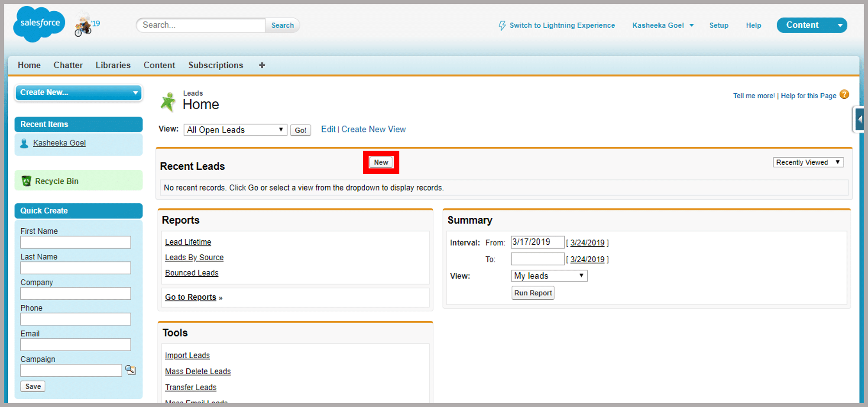Image resolution: width=868 pixels, height=407 pixels.
Task: Open the Subscriptions tab
Action: coord(216,65)
